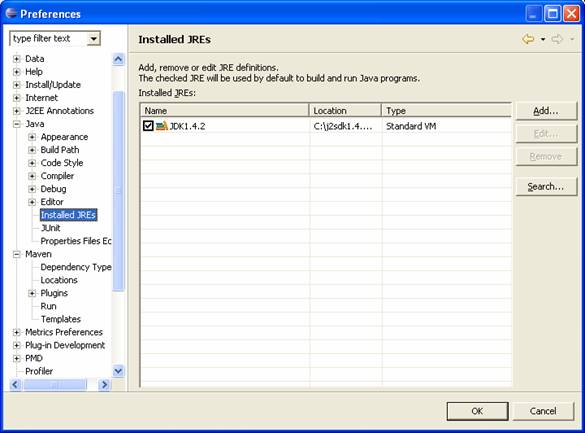Click the back navigation arrow icon
Viewport: 585px width, 433px height.
(x=528, y=39)
